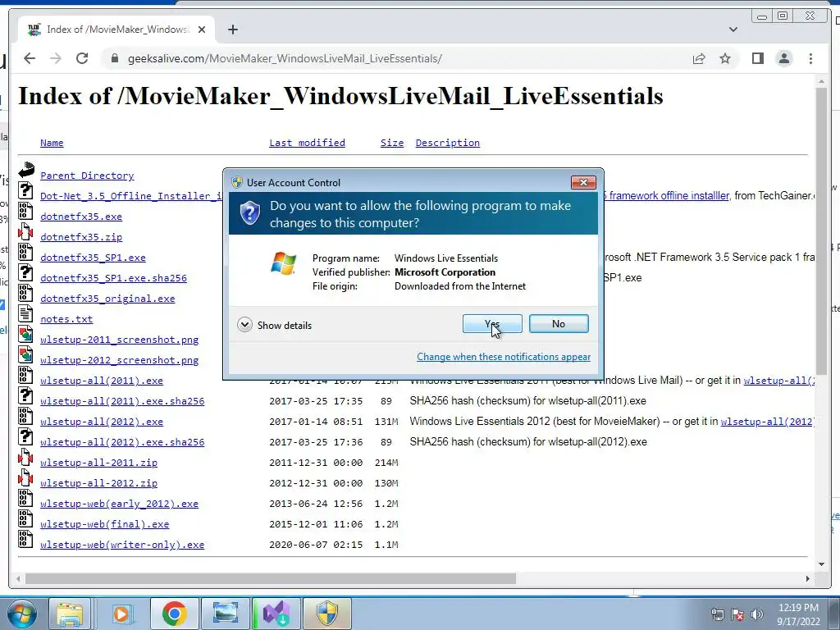Open wlsetup-web(final).exe link
Image resolution: width=840 pixels, height=630 pixels.
coord(104,524)
